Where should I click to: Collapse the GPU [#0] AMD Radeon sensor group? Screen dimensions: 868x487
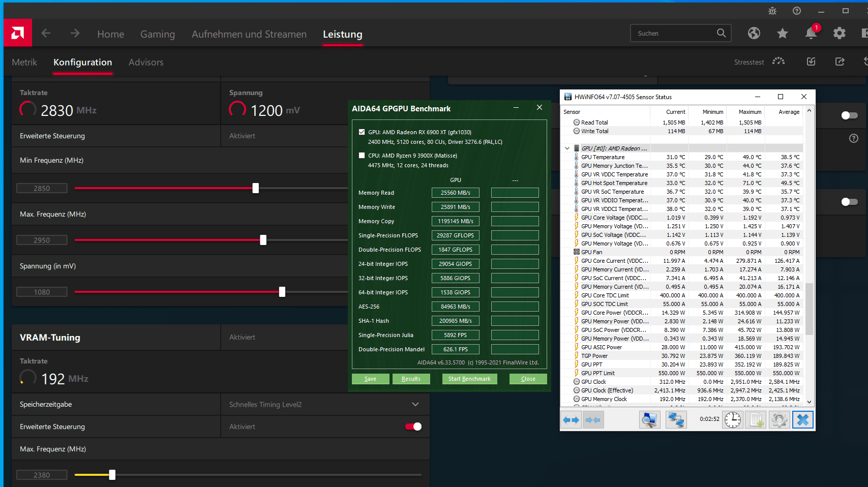567,148
